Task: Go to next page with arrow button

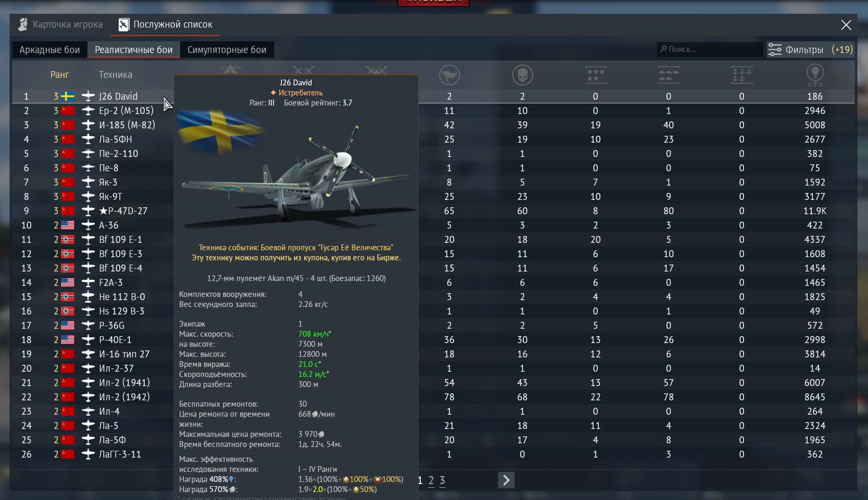Action: [x=506, y=480]
